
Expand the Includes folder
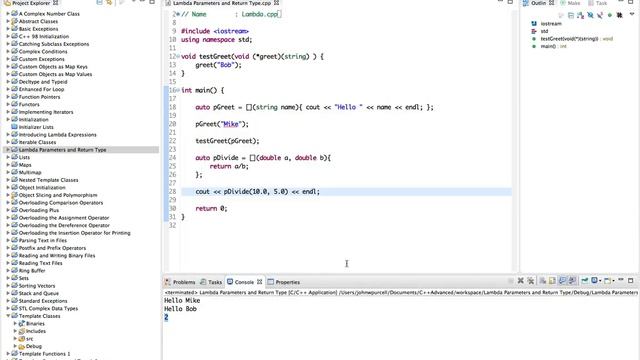coord(15,331)
